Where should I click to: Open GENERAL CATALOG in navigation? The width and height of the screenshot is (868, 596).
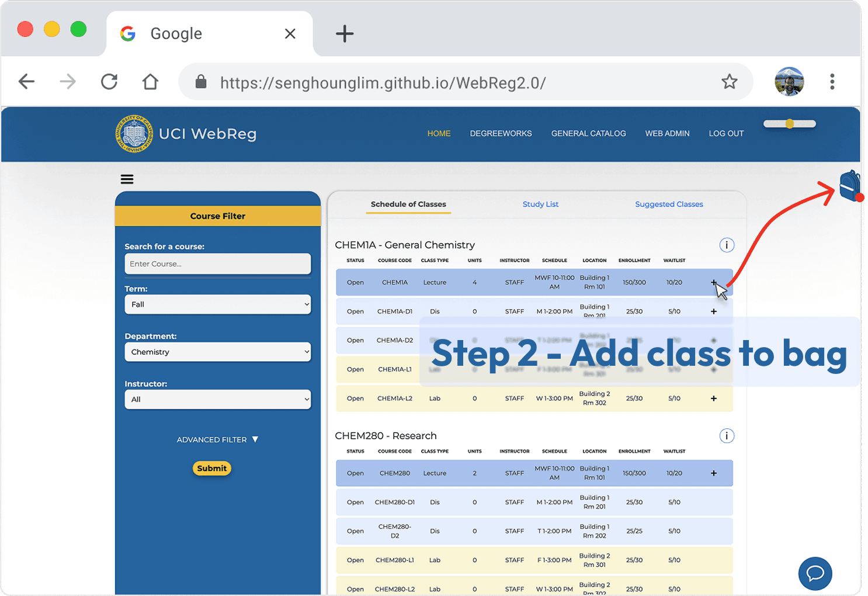588,133
